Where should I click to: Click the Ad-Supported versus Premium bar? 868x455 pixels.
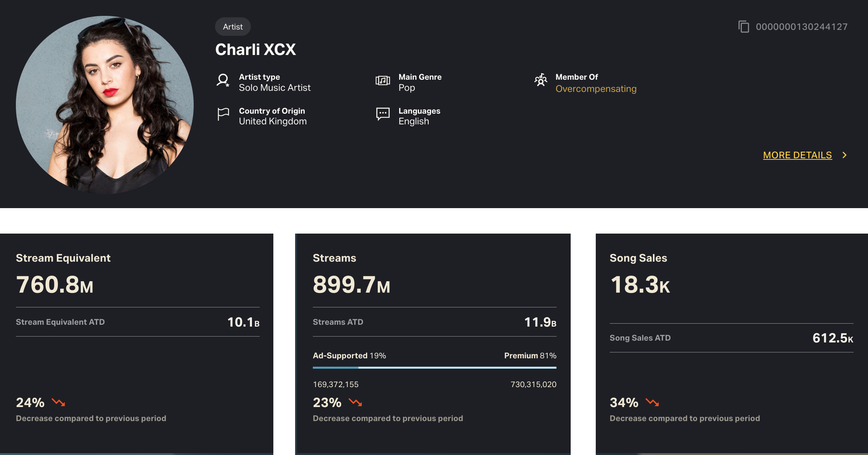coord(435,368)
